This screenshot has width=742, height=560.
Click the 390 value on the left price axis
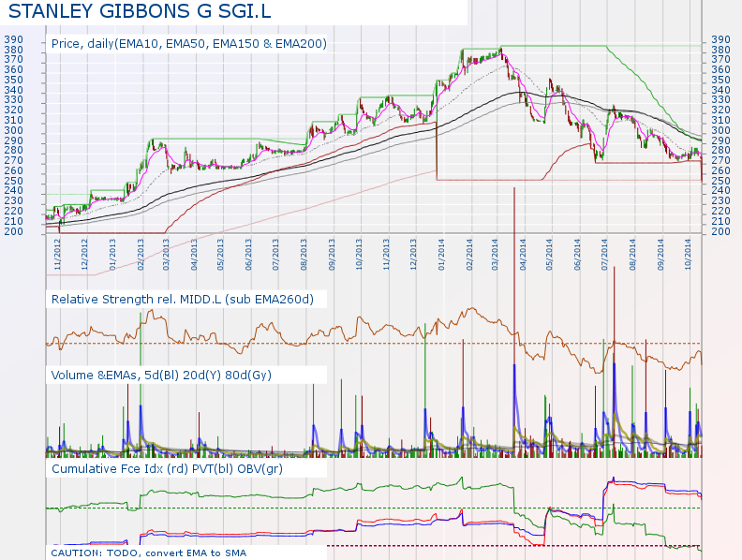(14, 39)
